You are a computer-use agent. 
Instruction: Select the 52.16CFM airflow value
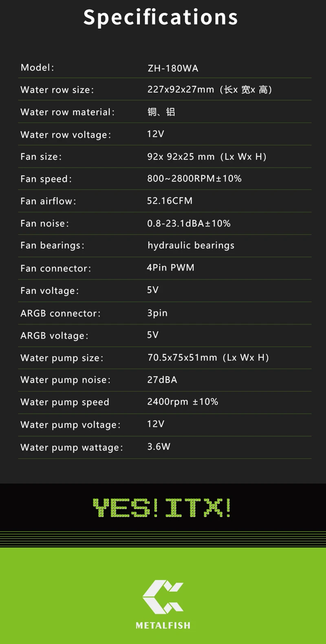170,201
